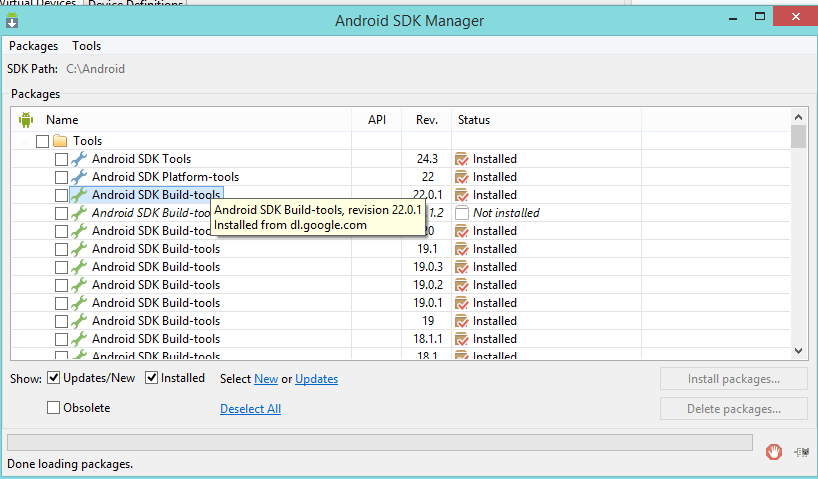The height and width of the screenshot is (479, 818).
Task: Click the Android SDK Platform-tools wrench icon
Action: [x=80, y=177]
